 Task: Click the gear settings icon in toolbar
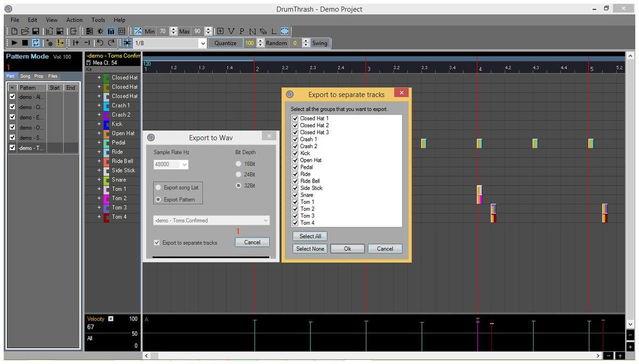click(100, 31)
